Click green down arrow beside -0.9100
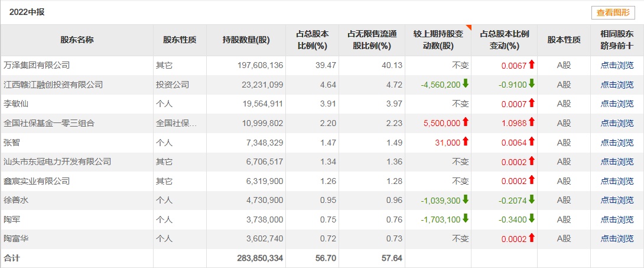This screenshot has height=268, width=644. (x=532, y=84)
